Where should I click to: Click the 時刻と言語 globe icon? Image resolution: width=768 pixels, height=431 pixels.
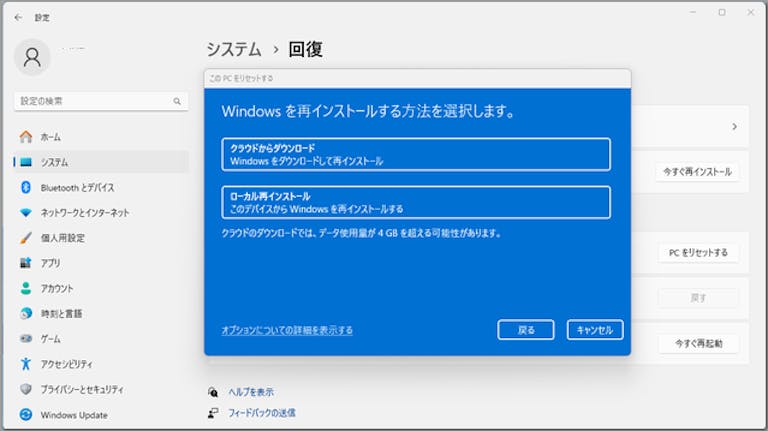(x=26, y=313)
